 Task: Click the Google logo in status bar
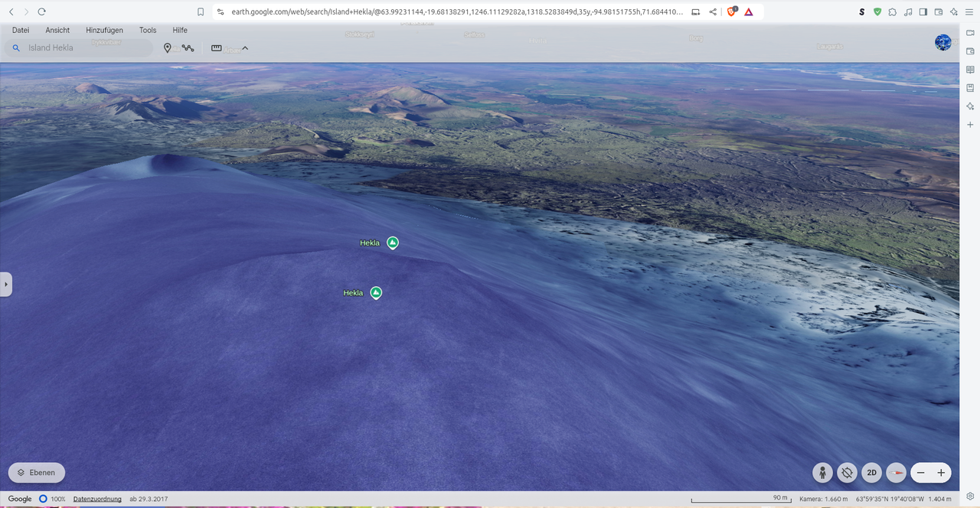pyautogui.click(x=20, y=499)
